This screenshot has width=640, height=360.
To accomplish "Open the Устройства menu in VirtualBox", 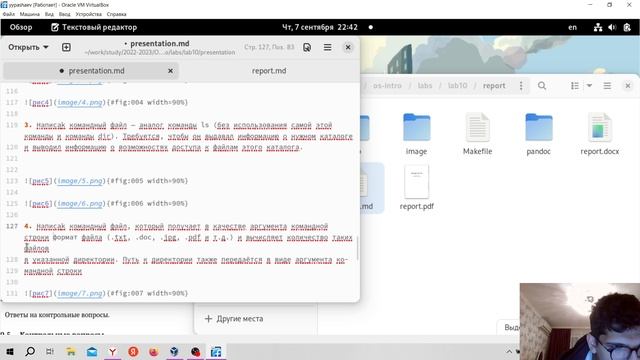I will click(89, 14).
